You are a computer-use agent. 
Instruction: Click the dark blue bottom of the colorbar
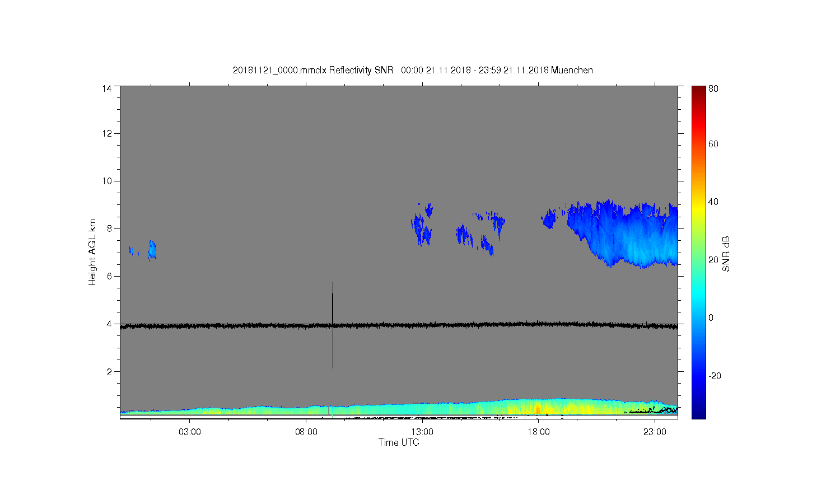[698, 412]
